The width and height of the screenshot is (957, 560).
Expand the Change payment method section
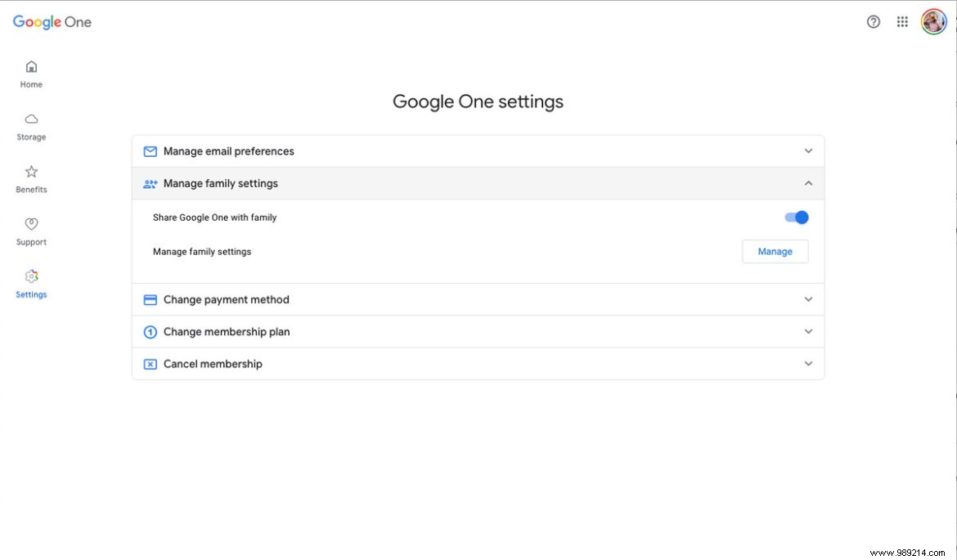click(808, 299)
